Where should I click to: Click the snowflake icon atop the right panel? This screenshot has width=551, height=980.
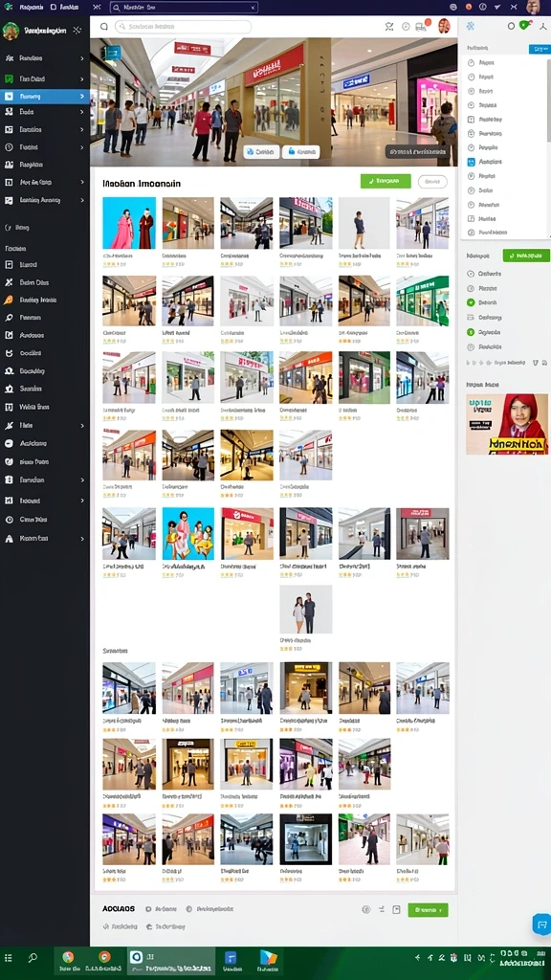tap(471, 26)
